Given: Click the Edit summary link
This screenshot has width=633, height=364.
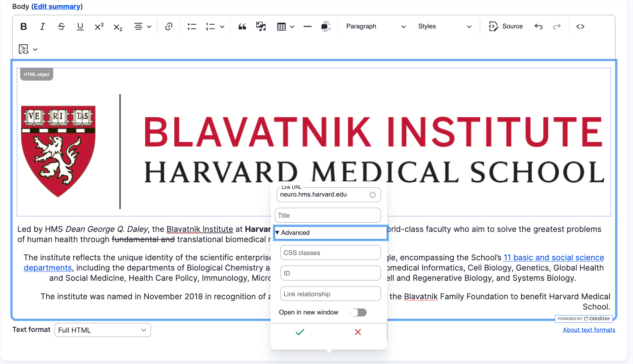Looking at the screenshot, I should click(57, 7).
